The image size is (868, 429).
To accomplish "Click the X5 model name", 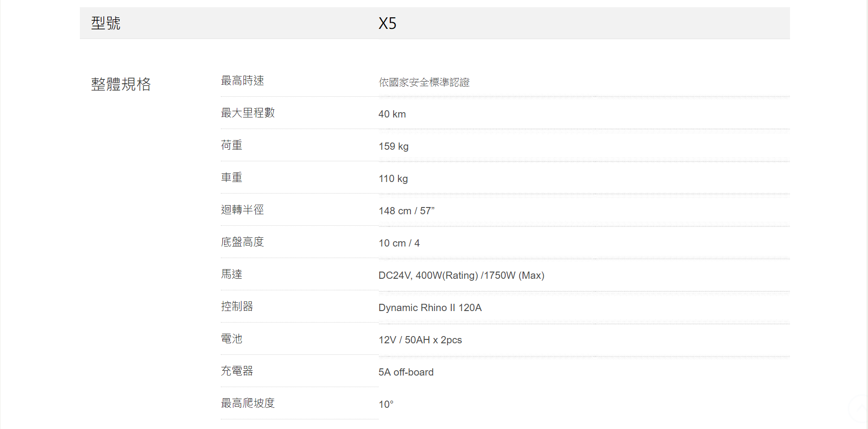I will tap(387, 23).
